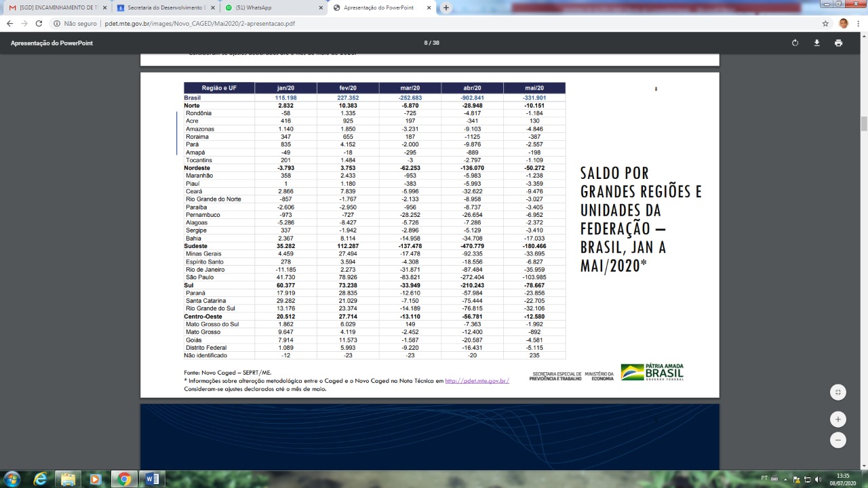Reload the current page
The image size is (868, 488).
(39, 23)
